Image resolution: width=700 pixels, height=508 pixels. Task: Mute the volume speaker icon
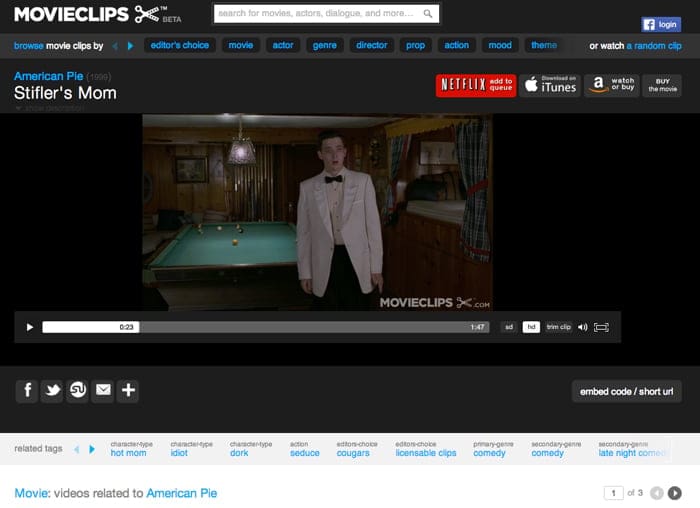[583, 327]
